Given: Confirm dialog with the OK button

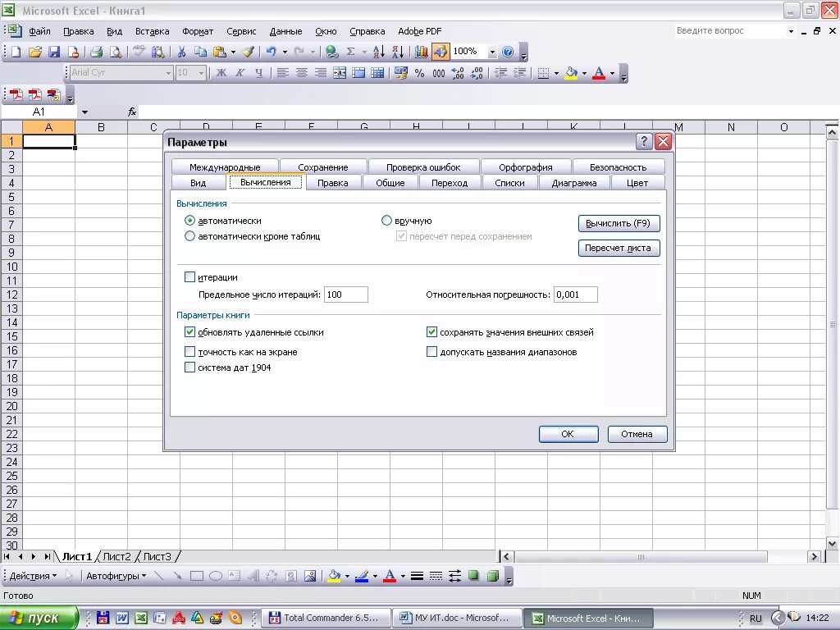Looking at the screenshot, I should pos(568,434).
